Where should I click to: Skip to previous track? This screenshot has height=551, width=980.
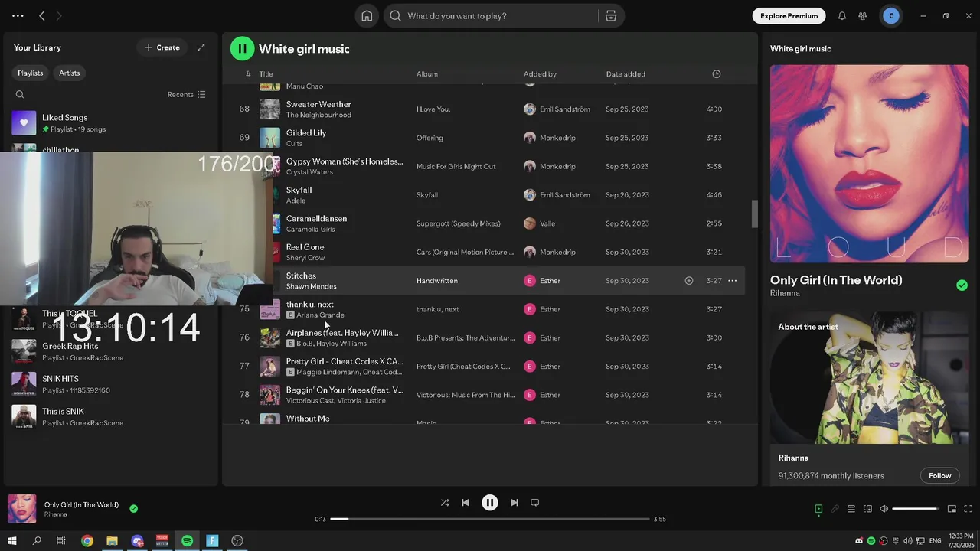465,503
